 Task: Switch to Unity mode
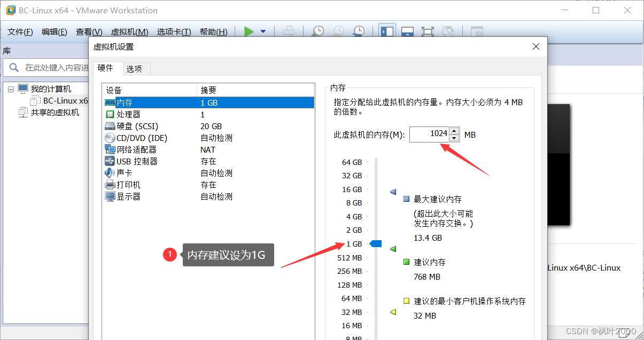point(448,31)
